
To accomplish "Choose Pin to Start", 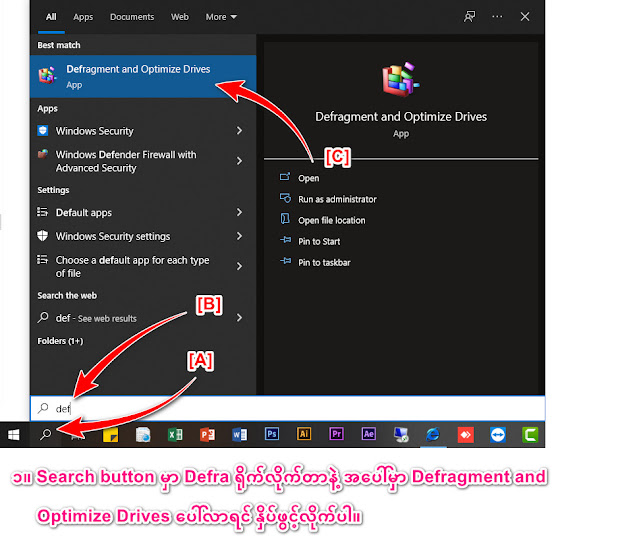I will (319, 242).
